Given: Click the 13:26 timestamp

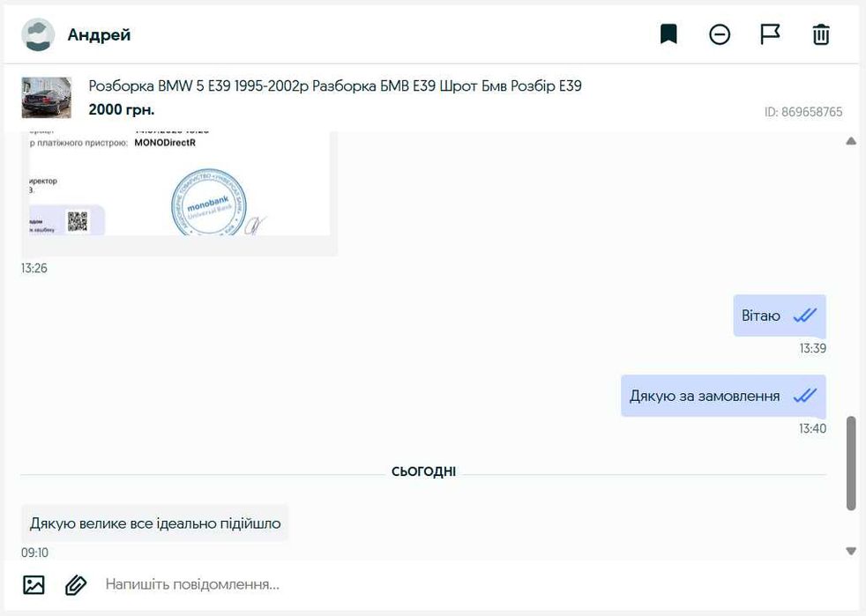Looking at the screenshot, I should pyautogui.click(x=34, y=268).
